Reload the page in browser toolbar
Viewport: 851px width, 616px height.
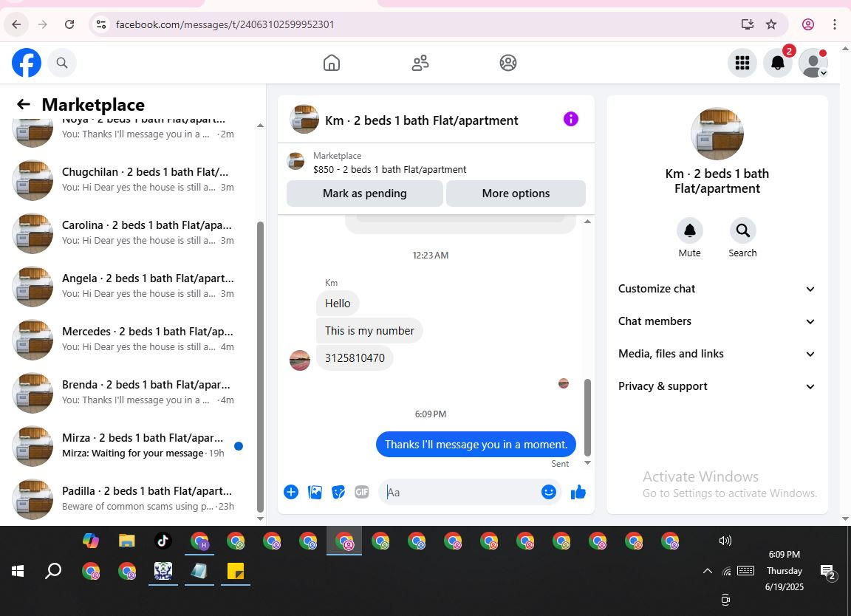69,24
